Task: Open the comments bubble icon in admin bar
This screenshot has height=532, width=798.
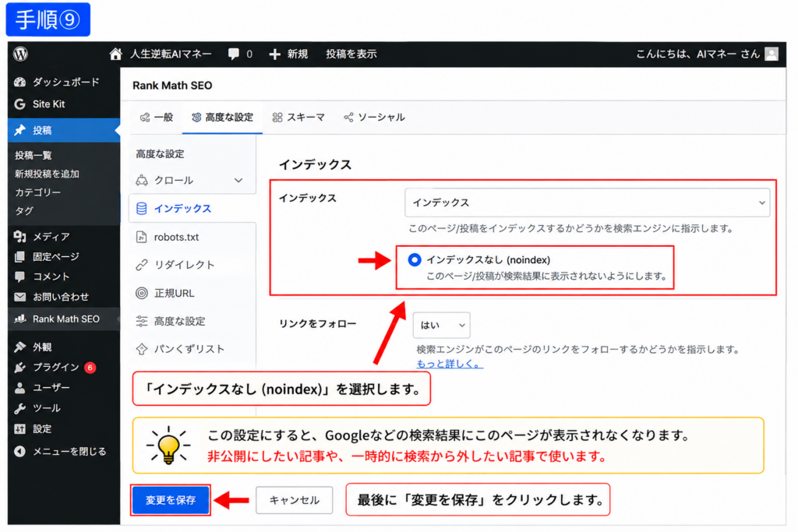Action: tap(234, 54)
